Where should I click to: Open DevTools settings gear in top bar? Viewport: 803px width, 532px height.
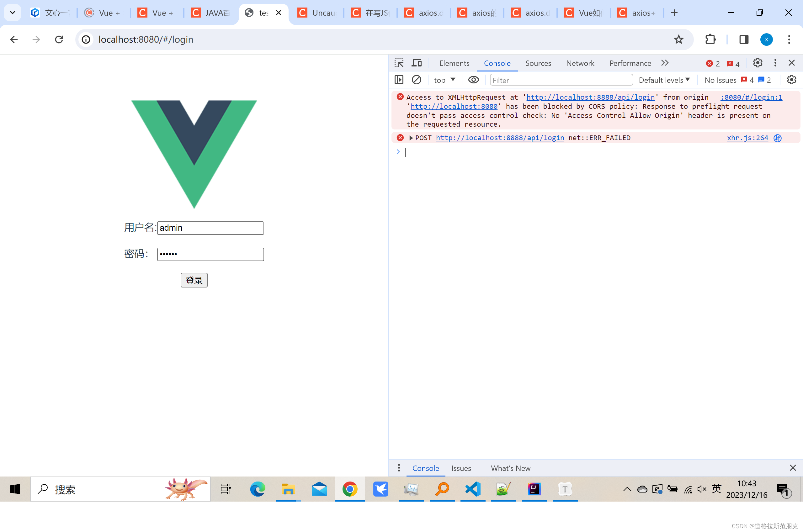coord(758,63)
